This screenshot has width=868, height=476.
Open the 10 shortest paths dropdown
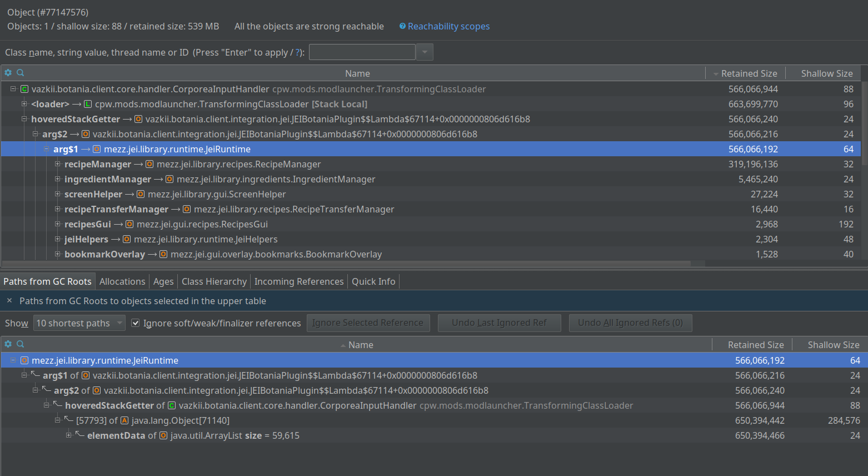[79, 323]
